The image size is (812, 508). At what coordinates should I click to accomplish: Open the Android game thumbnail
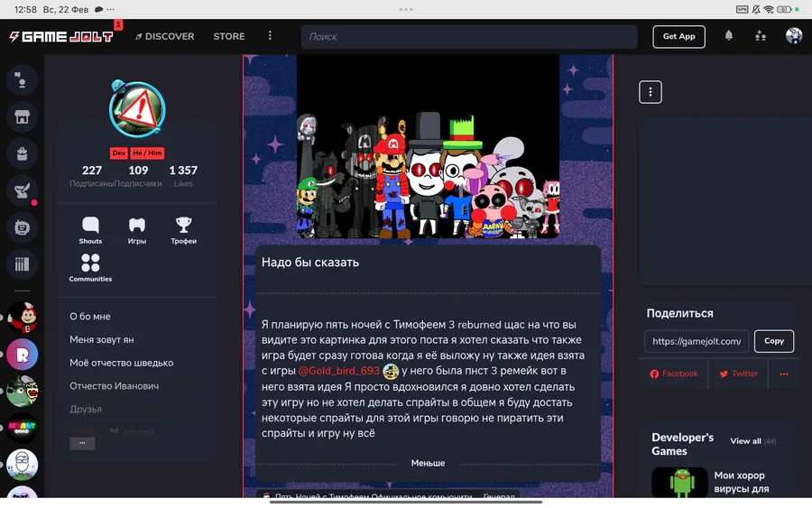(x=679, y=483)
